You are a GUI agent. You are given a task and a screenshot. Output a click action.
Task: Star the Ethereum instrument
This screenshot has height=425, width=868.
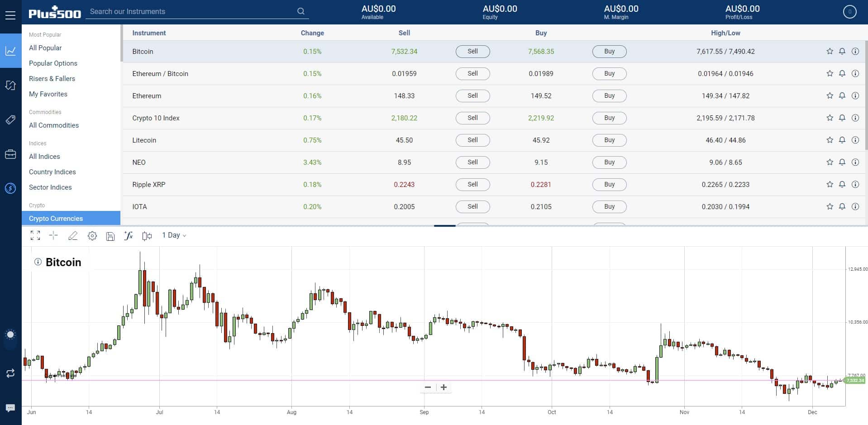pos(830,96)
